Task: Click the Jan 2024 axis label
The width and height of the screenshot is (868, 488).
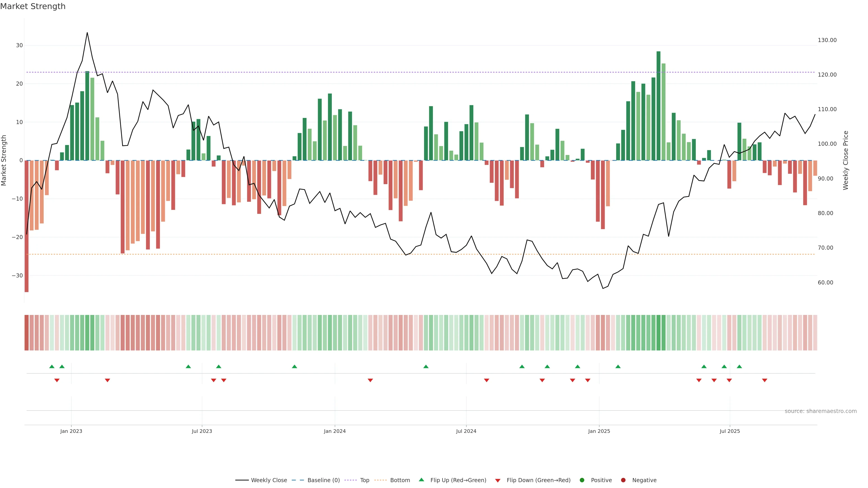Action: [x=335, y=431]
